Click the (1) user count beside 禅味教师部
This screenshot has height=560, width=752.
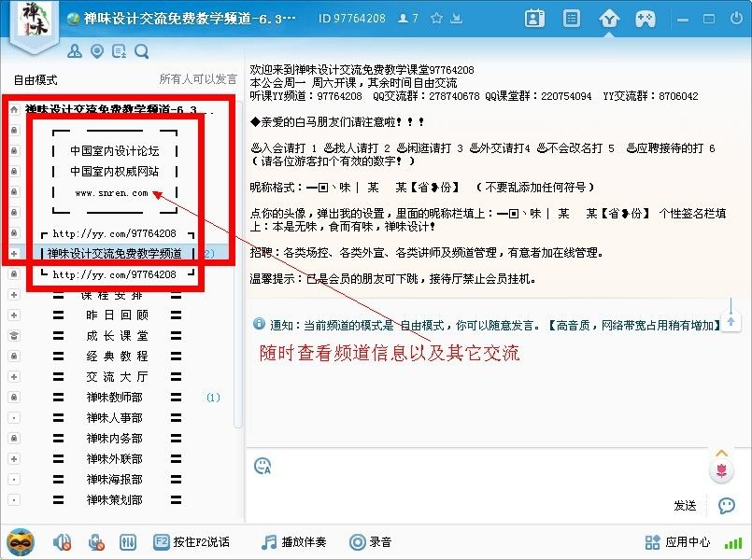click(x=213, y=398)
